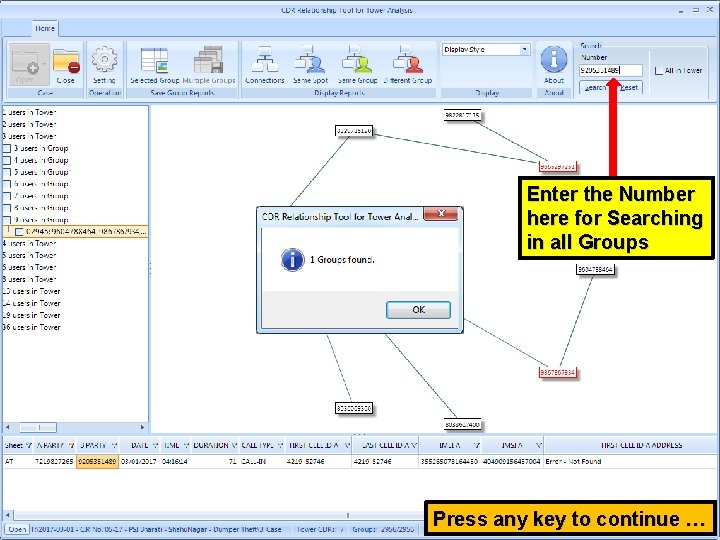The width and height of the screenshot is (720, 540).
Task: Show the Different Group display report
Action: (408, 65)
